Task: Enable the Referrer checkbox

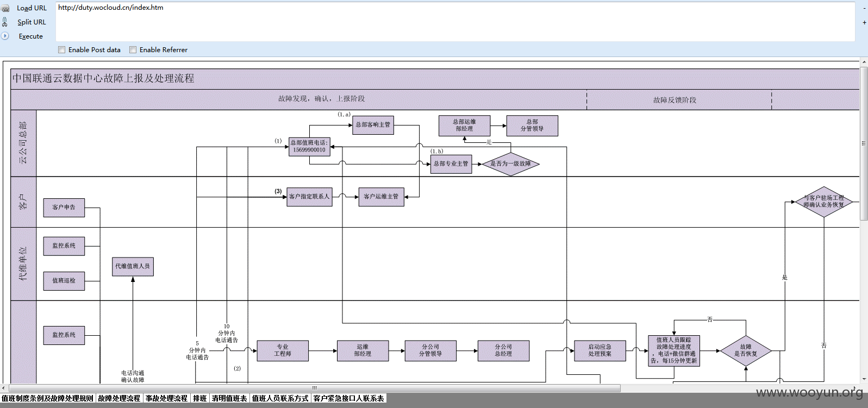Action: [x=133, y=50]
